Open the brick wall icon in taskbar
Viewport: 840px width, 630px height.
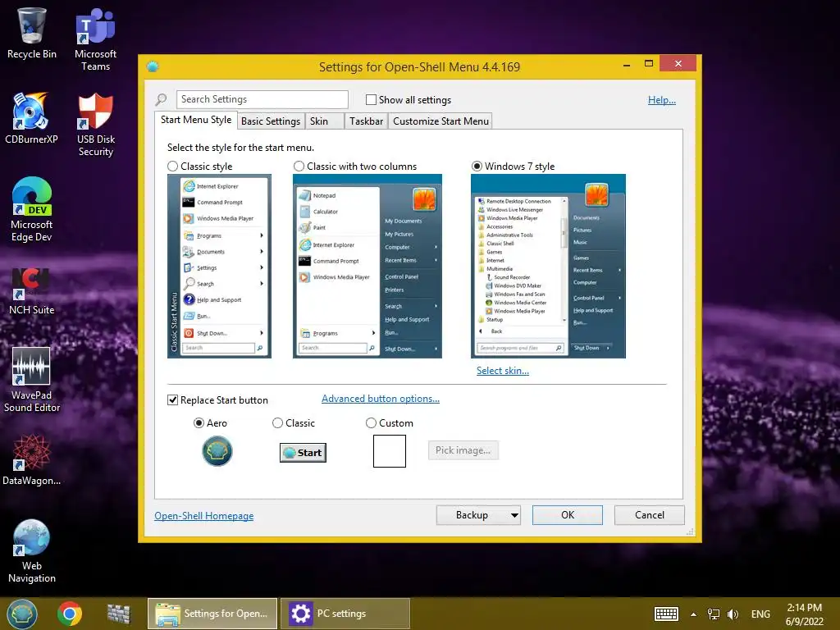[118, 614]
